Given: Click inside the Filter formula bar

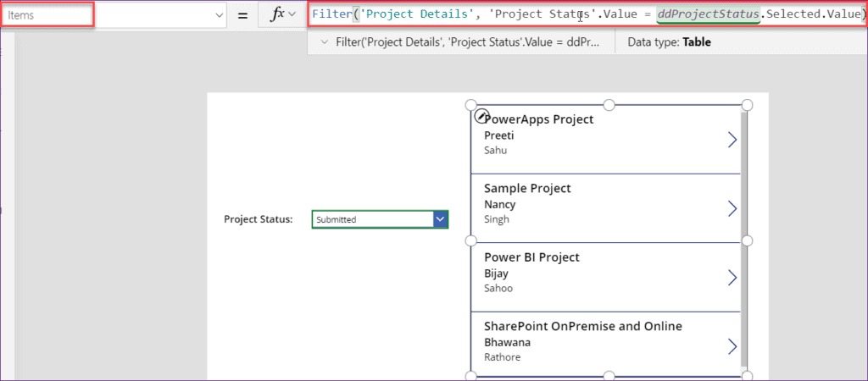Looking at the screenshot, I should coord(587,14).
